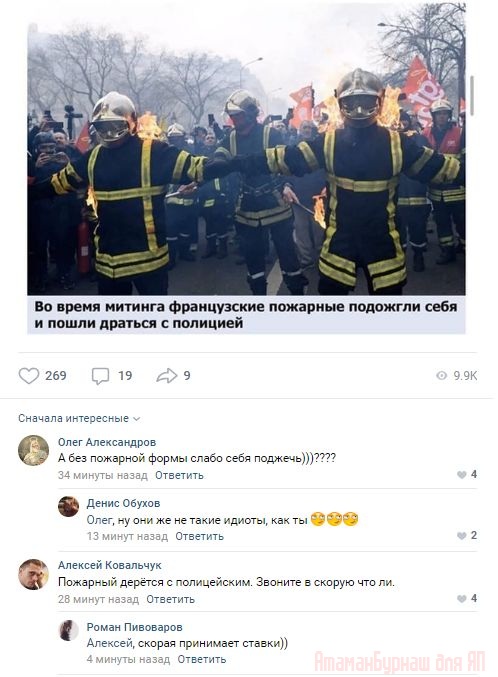The image size is (498, 677).
Task: Reply to Денис Обухов's comment
Action: tap(200, 536)
